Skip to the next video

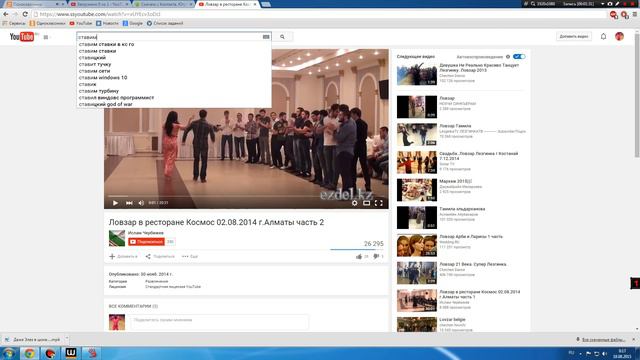point(129,203)
